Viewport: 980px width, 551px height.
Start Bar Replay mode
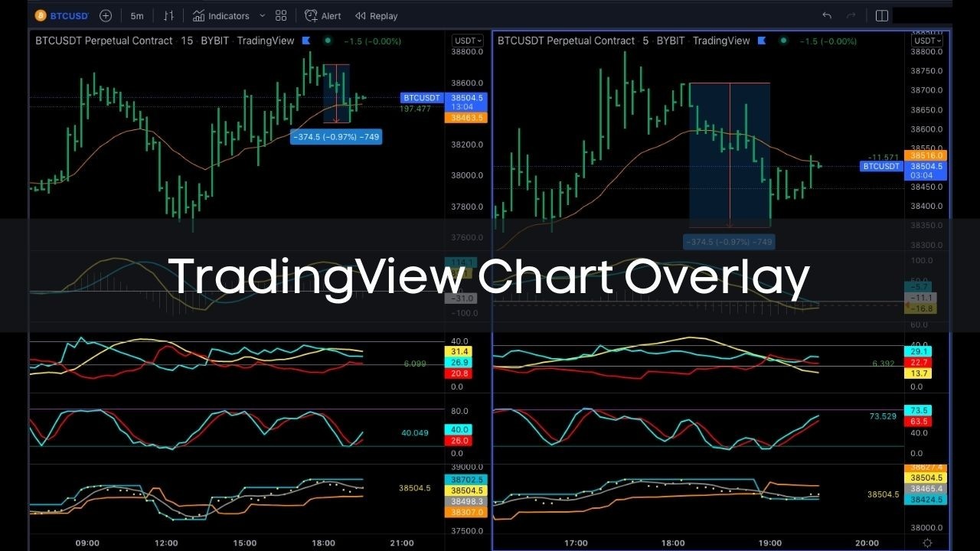click(x=376, y=15)
